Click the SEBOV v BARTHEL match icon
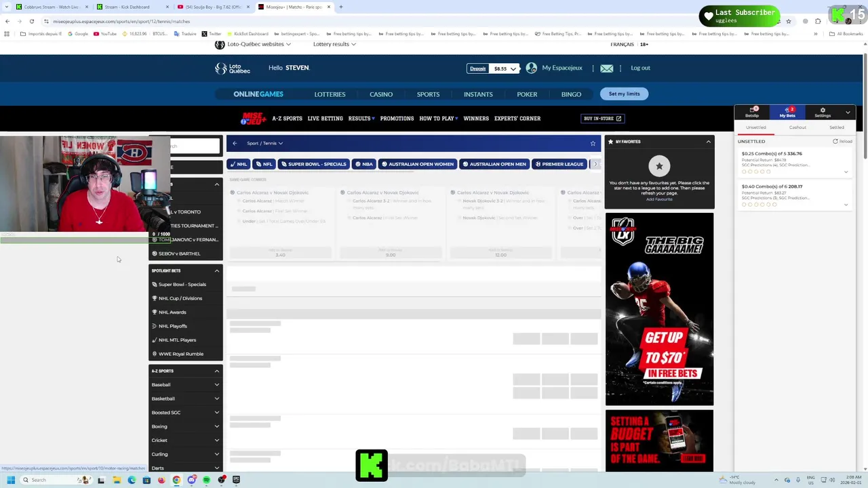Viewport: 868px width, 488px height. pyautogui.click(x=155, y=253)
